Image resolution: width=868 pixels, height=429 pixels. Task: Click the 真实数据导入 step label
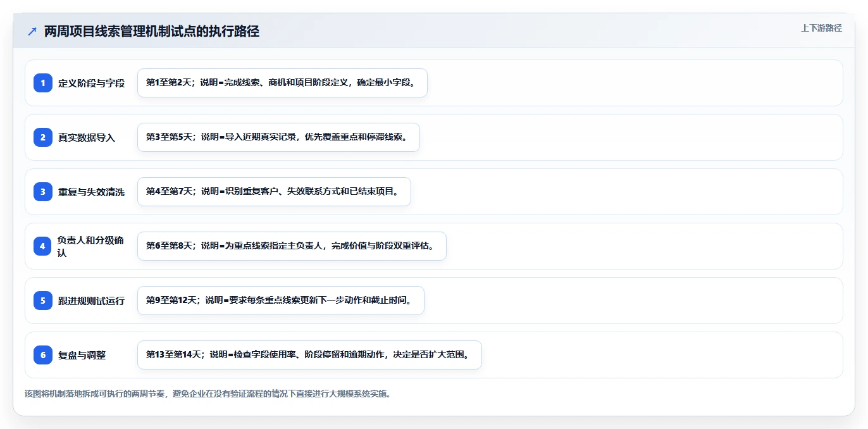(x=87, y=137)
